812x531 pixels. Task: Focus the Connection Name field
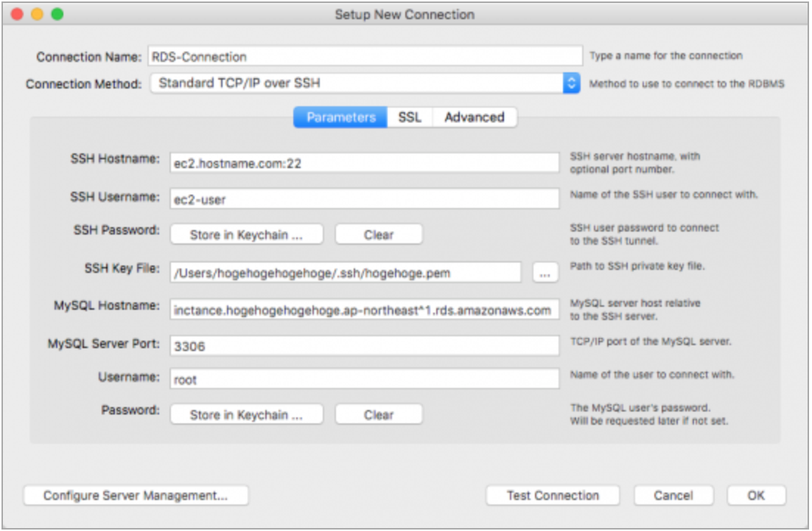pyautogui.click(x=365, y=56)
